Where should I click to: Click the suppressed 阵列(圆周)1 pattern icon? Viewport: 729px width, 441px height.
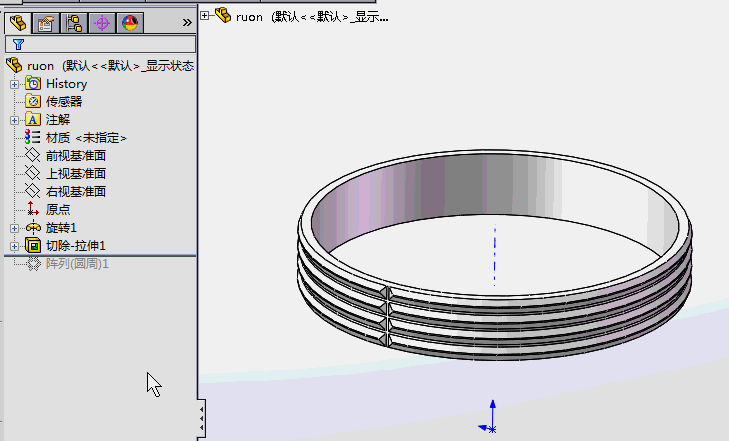coord(33,263)
